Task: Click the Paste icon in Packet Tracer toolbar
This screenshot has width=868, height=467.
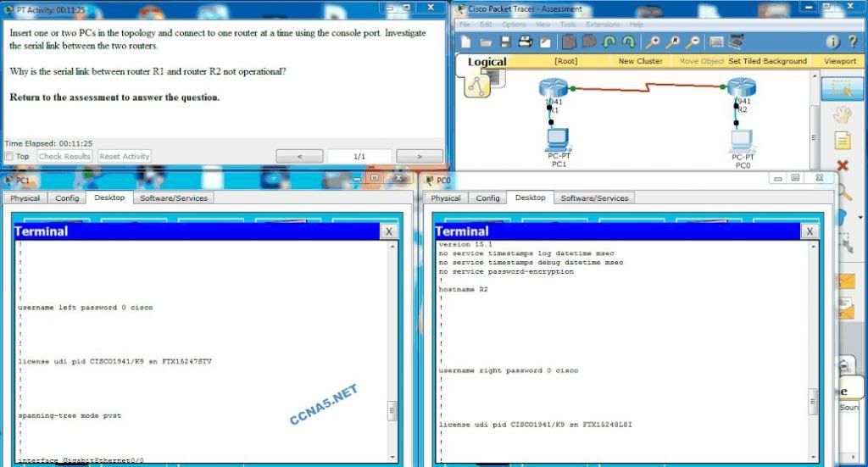Action: [x=588, y=42]
